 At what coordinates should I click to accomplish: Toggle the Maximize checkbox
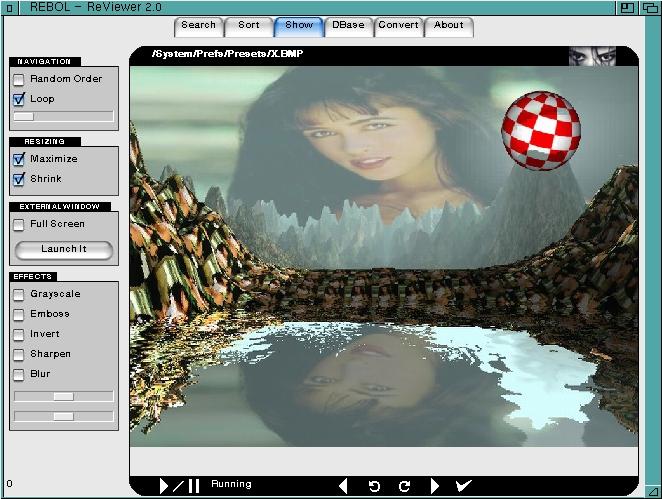(19, 159)
